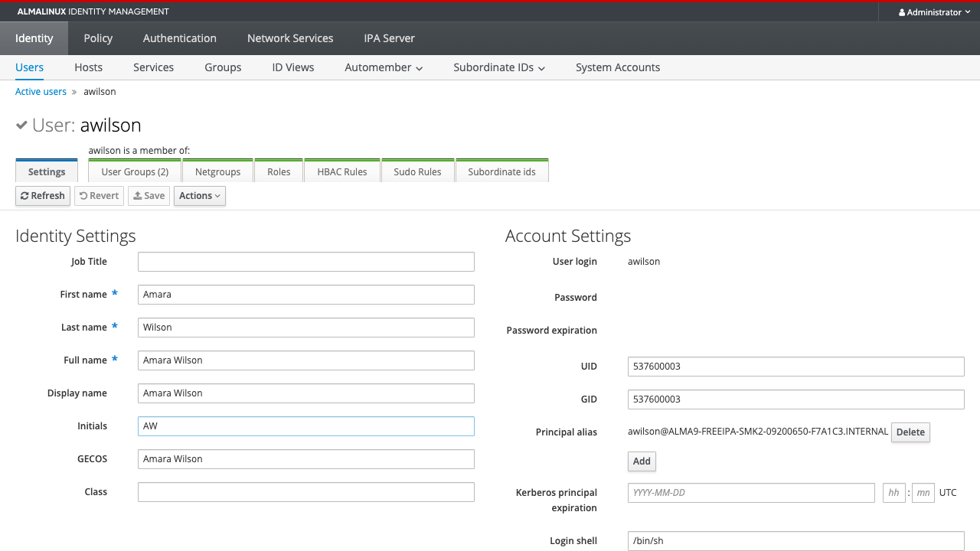Expand the Subordinate IDs menu
The height and width of the screenshot is (551, 980).
pos(499,67)
